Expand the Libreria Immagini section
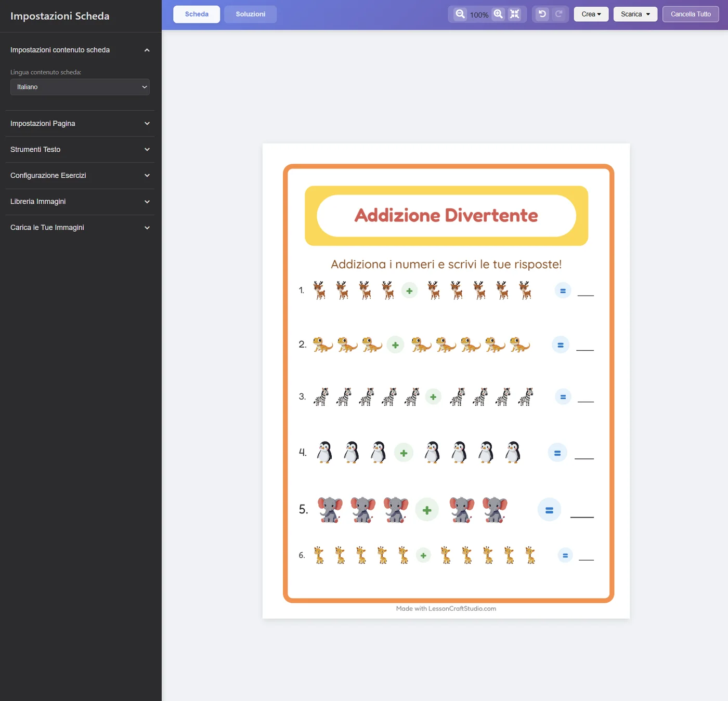This screenshot has width=728, height=701. (x=80, y=202)
